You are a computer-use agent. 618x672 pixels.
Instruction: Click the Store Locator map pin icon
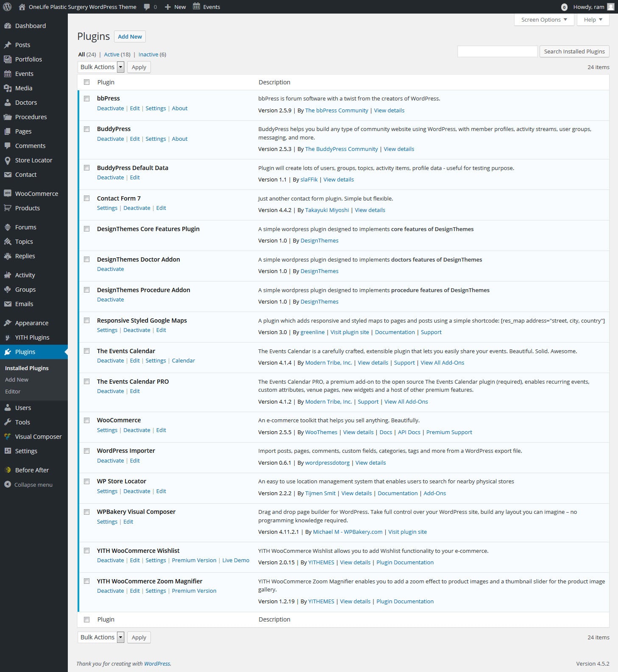(8, 160)
